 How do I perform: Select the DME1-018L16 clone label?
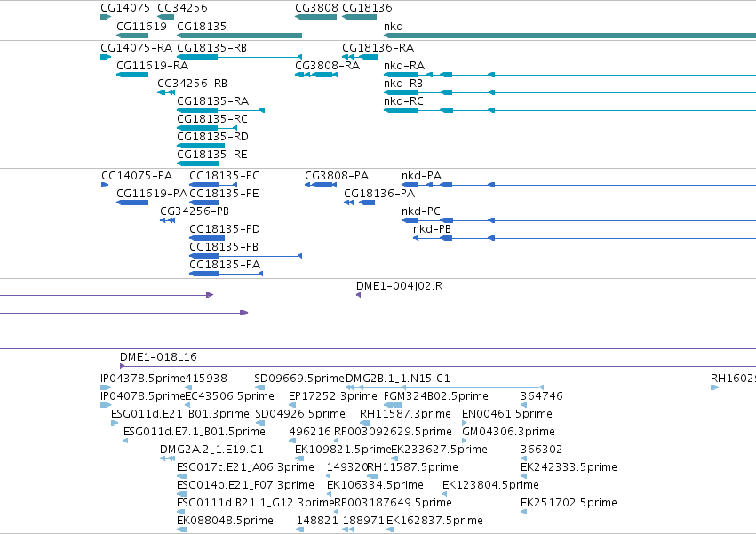point(159,357)
